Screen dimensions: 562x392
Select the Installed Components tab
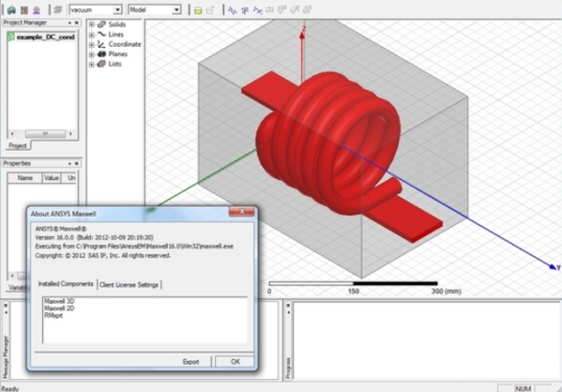coord(66,284)
